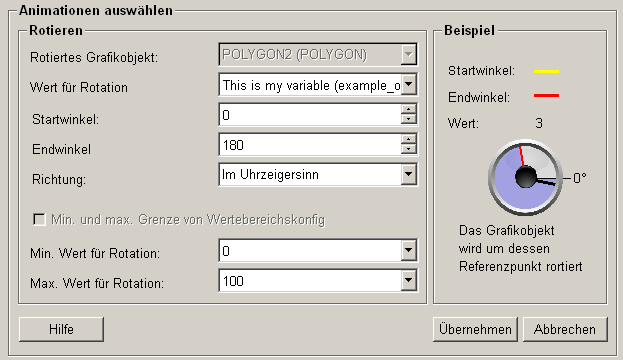The image size is (623, 360).
Task: Toggle Min. und max. Grenze checkbox
Action: 39,219
